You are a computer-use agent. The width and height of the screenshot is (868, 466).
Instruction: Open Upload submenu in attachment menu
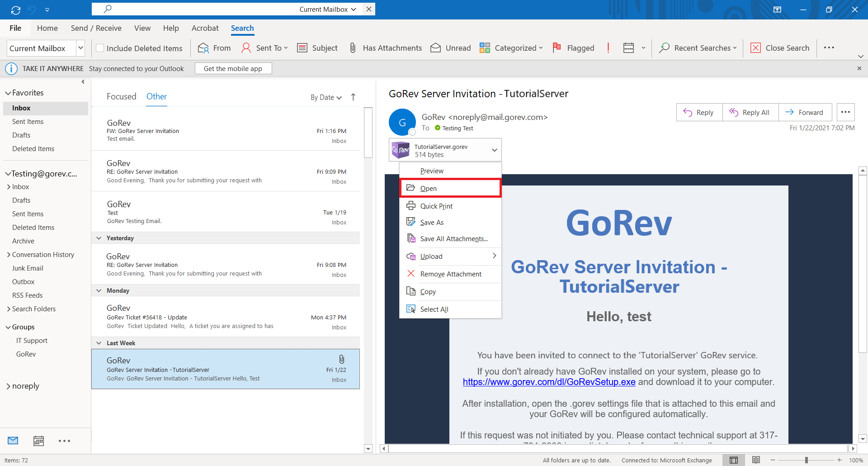pyautogui.click(x=451, y=256)
